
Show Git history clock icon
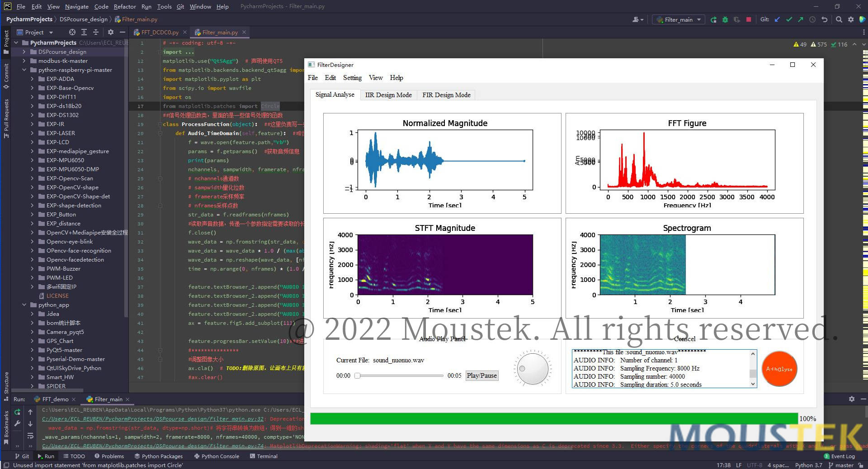(812, 19)
